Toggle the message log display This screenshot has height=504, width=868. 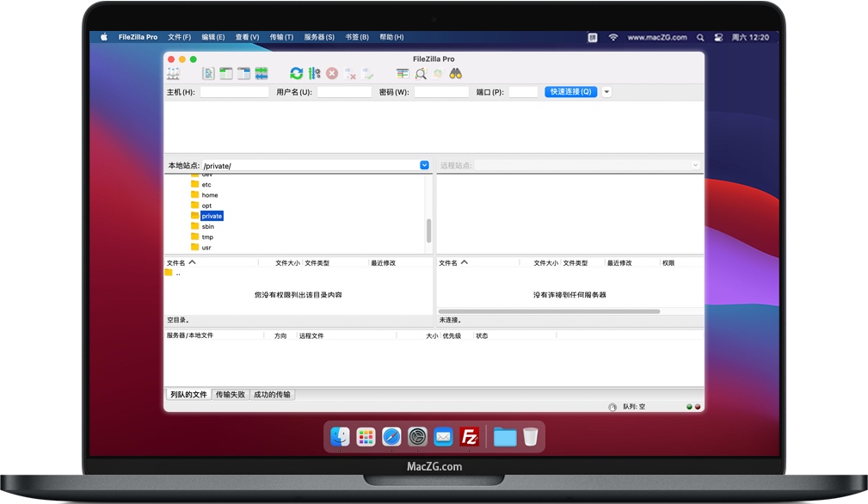pos(208,74)
